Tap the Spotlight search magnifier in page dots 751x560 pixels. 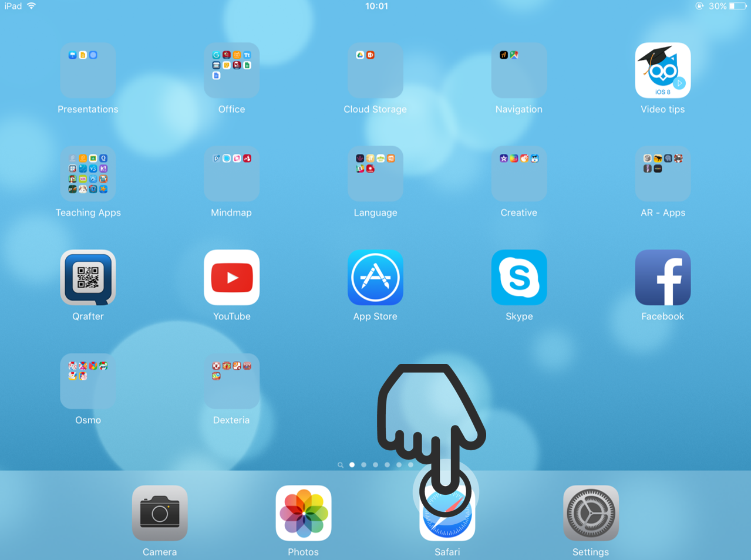click(340, 465)
